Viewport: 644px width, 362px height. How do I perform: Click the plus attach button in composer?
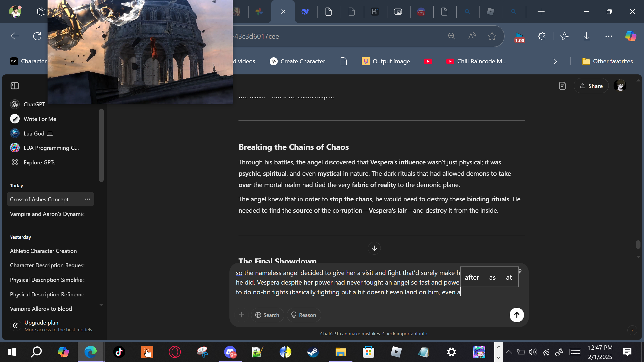click(241, 315)
